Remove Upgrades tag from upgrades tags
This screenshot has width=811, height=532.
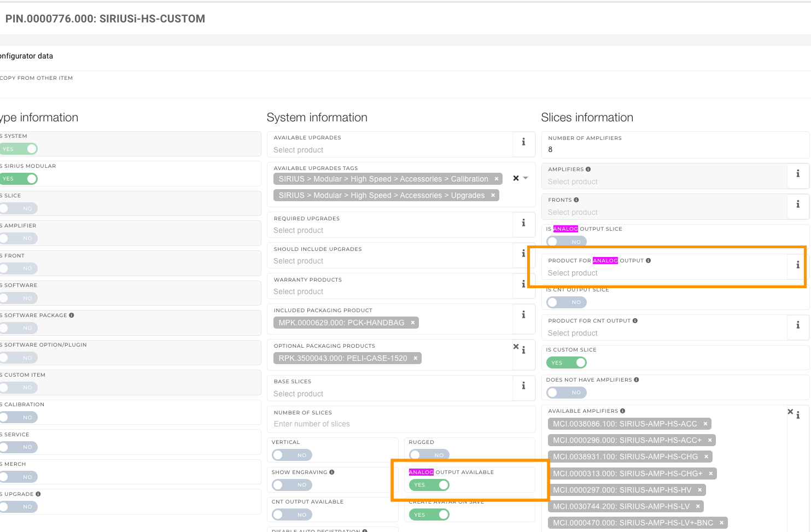point(493,195)
